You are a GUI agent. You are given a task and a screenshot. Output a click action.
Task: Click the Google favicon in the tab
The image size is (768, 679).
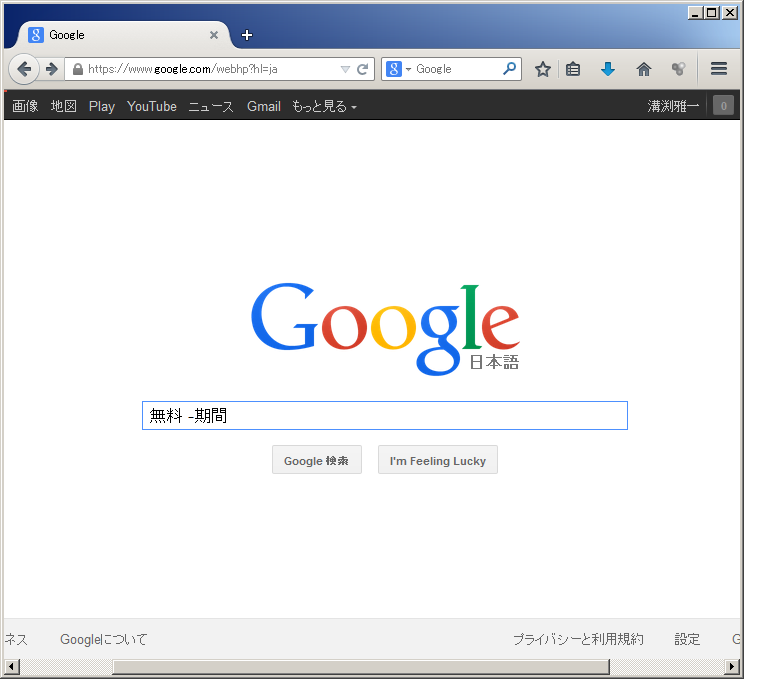36,35
